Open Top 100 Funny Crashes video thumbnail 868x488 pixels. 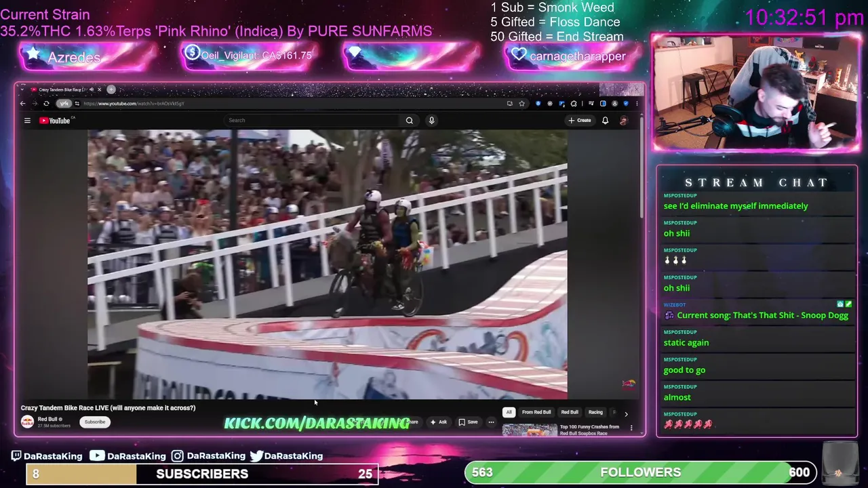tap(530, 430)
